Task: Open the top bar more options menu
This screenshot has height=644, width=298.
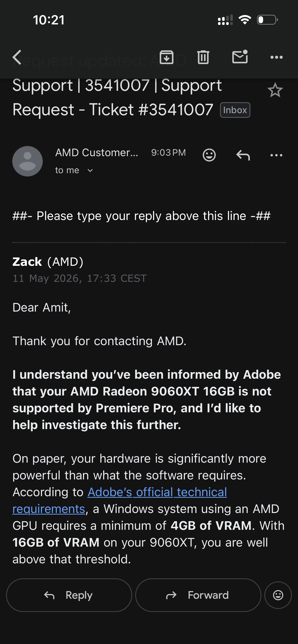Action: pyautogui.click(x=277, y=57)
